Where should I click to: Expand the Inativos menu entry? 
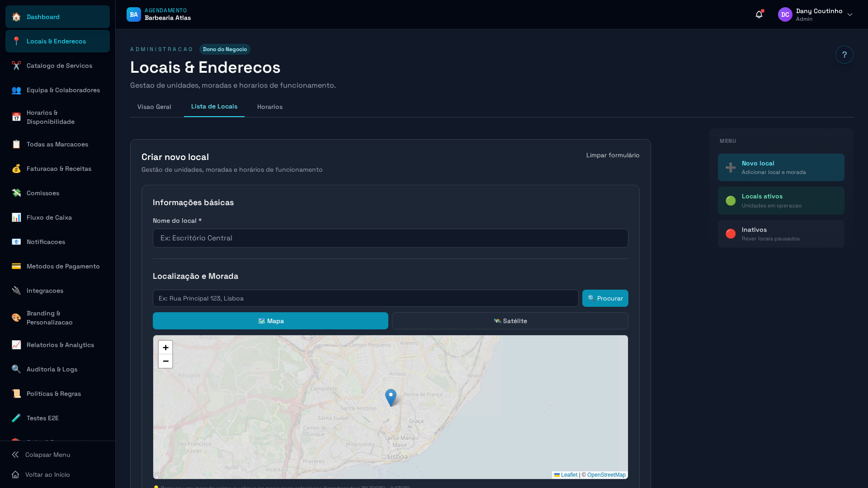(x=781, y=234)
